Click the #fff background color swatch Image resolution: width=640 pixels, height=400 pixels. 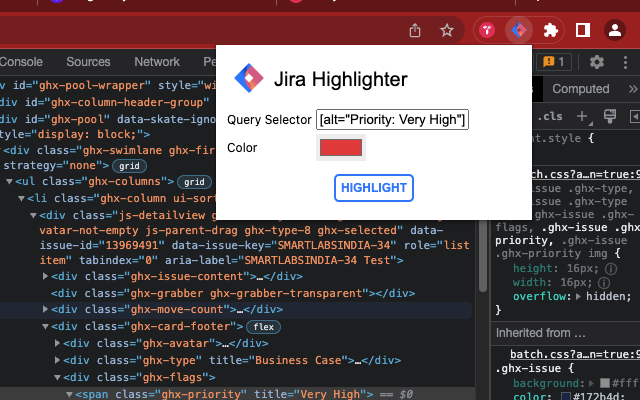pyautogui.click(x=605, y=383)
